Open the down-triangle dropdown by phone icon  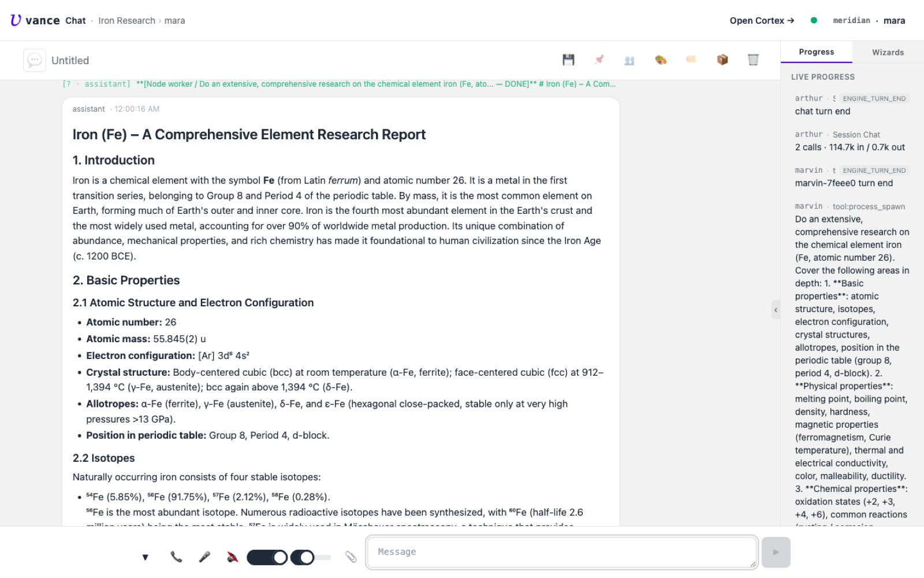click(x=145, y=557)
